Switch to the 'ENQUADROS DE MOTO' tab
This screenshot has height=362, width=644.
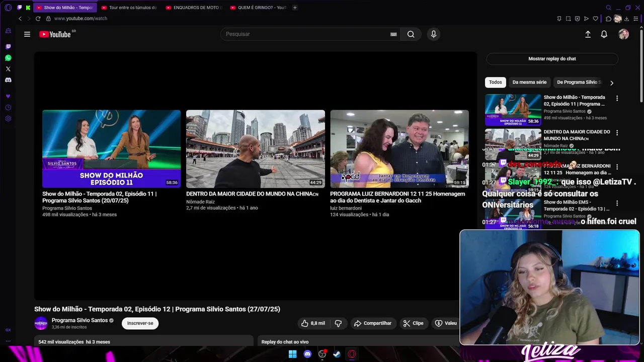click(193, 8)
